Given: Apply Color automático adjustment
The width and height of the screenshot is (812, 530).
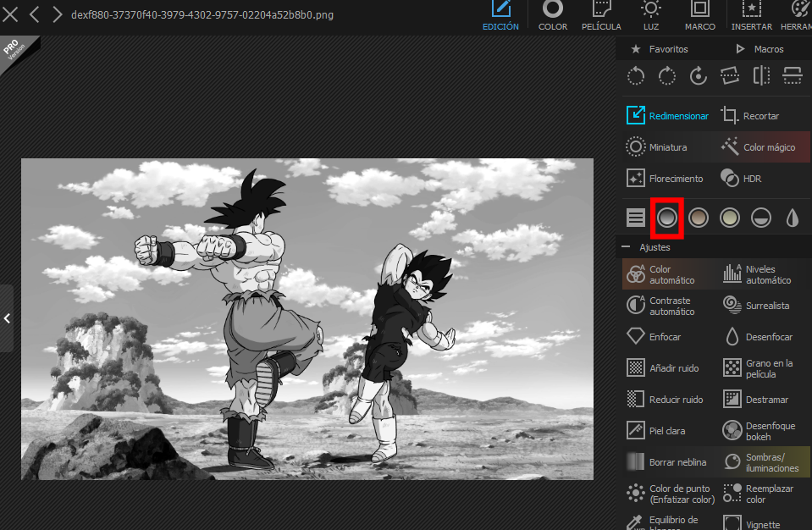Looking at the screenshot, I should click(668, 274).
